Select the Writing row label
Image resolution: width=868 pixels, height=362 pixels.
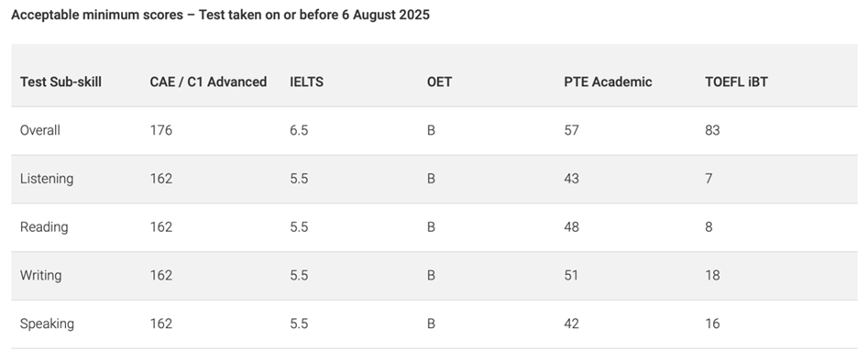[x=40, y=275]
